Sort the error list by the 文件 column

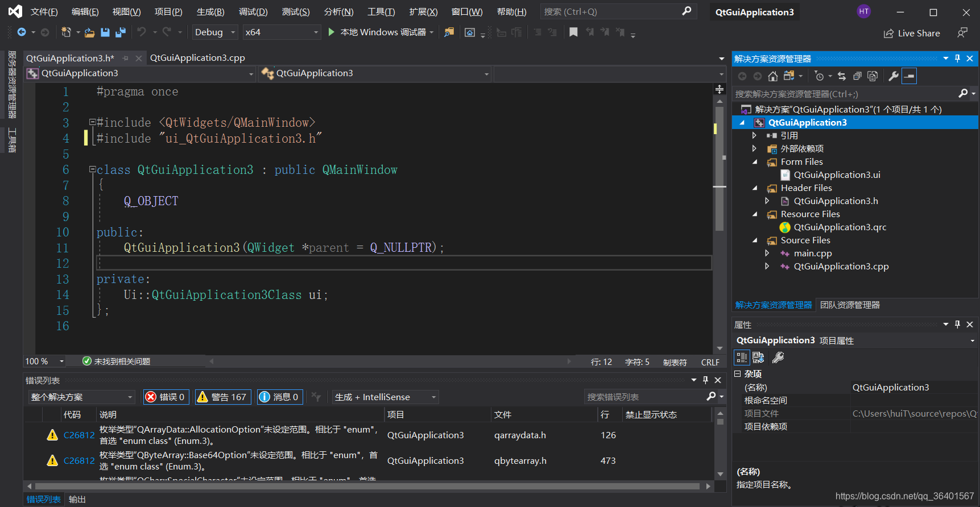544,414
